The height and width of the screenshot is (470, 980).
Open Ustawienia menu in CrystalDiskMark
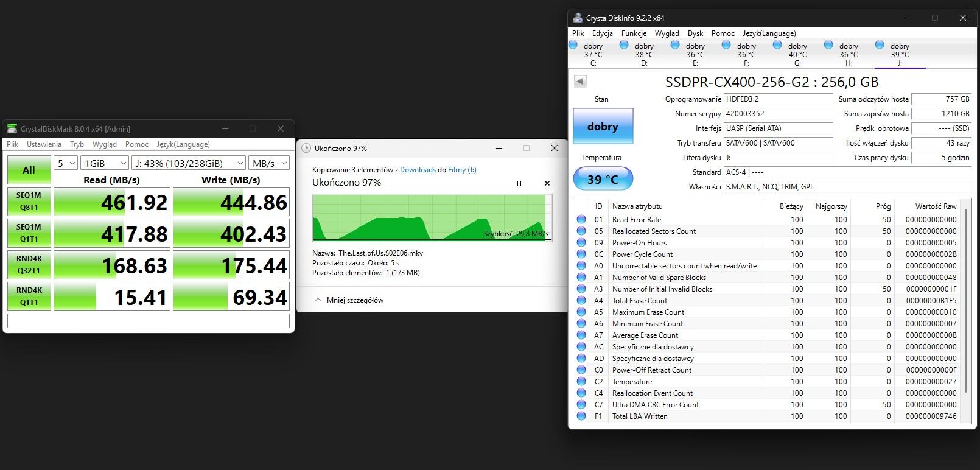coord(44,144)
